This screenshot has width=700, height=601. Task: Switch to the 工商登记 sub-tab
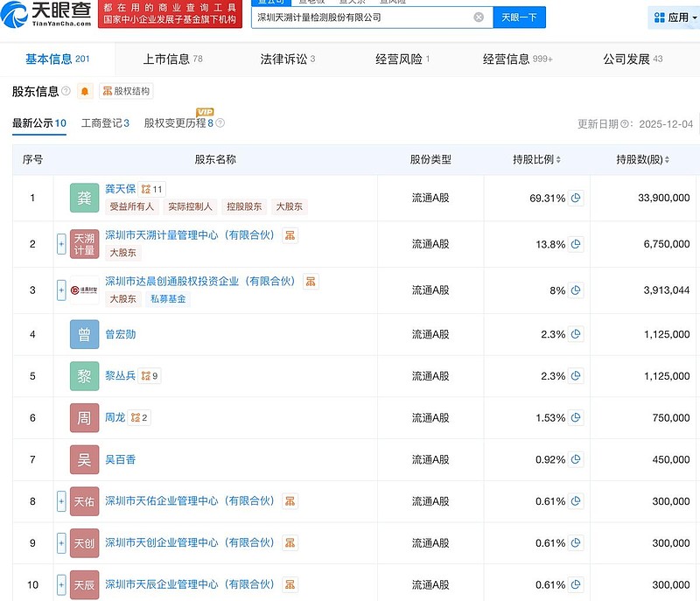[101, 123]
